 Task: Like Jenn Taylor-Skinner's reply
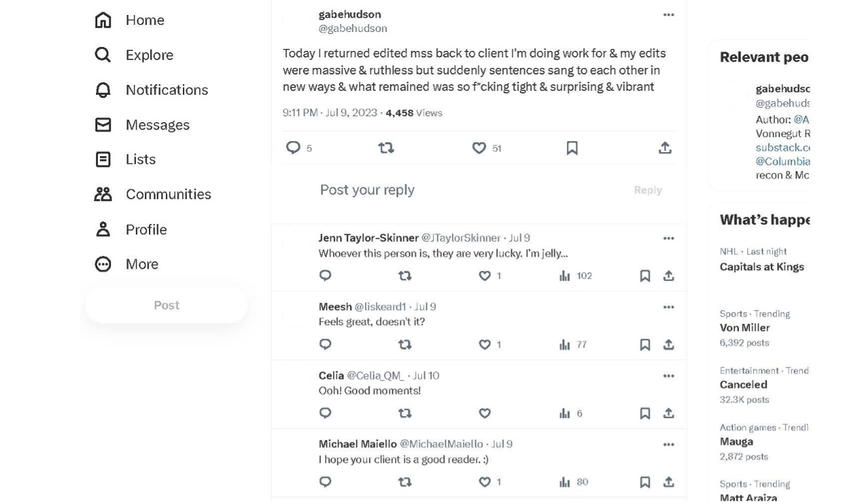(x=484, y=276)
